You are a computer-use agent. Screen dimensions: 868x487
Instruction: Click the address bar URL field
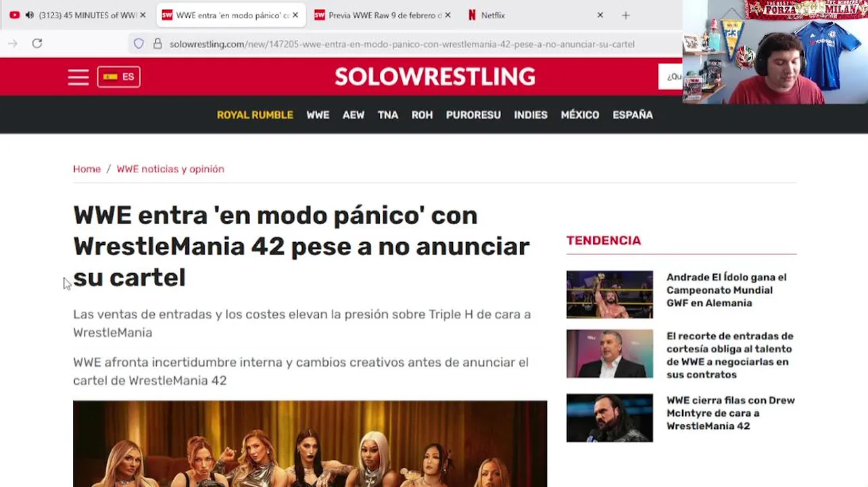click(x=402, y=44)
